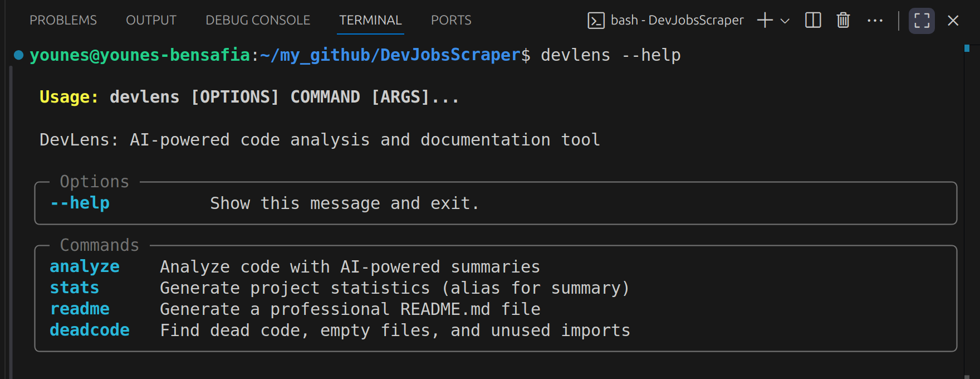Close the panel with the X icon

pyautogui.click(x=953, y=21)
